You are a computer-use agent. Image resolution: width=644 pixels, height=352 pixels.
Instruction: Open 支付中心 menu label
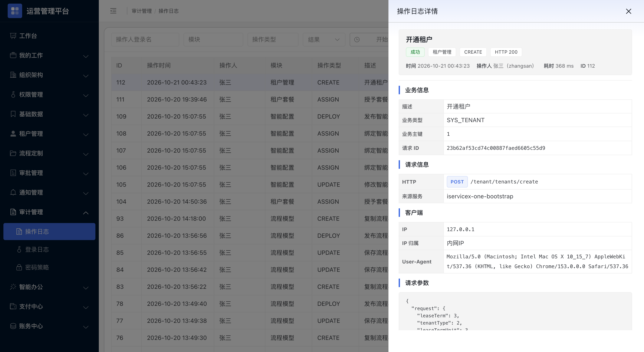(x=31, y=306)
